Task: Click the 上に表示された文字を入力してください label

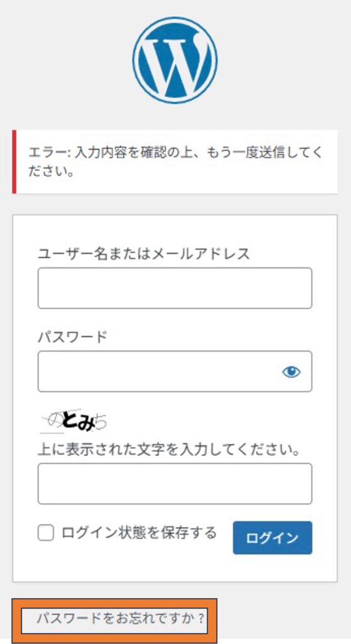Action: pos(169,449)
